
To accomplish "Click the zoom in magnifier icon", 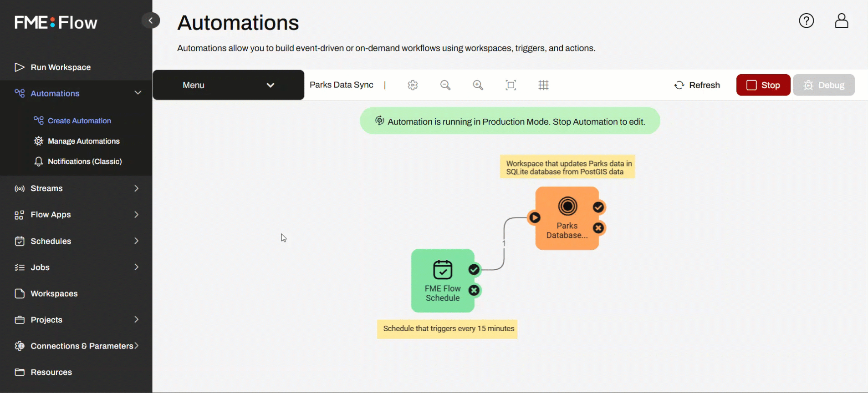I will [x=478, y=85].
